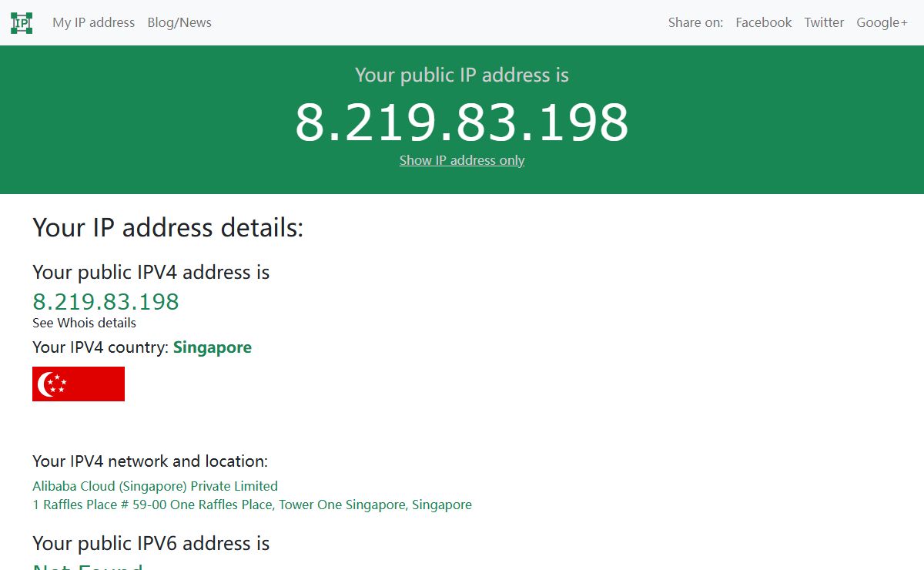
Task: Click the Show IP address only link
Action: [462, 160]
